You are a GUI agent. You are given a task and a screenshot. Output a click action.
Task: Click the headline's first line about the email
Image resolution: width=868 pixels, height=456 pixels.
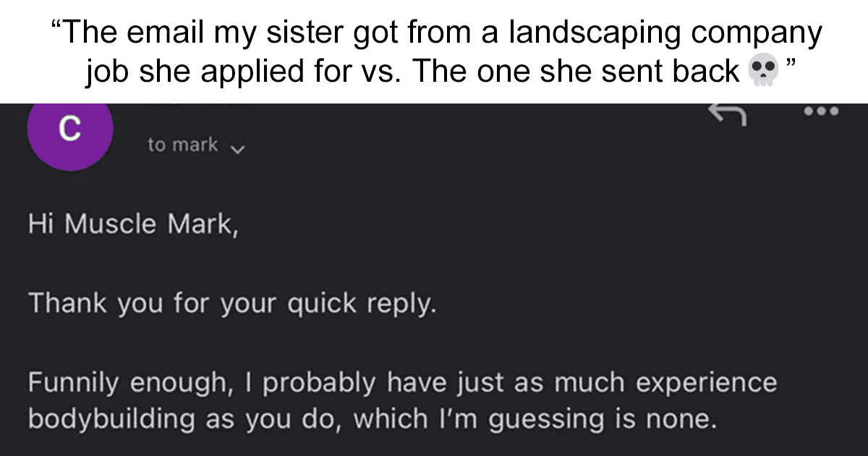pos(437,34)
